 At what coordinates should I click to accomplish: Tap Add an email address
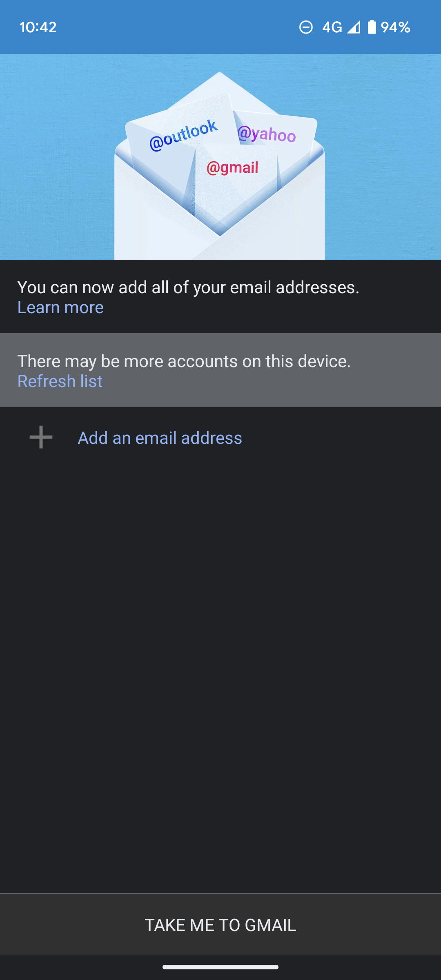pos(159,437)
